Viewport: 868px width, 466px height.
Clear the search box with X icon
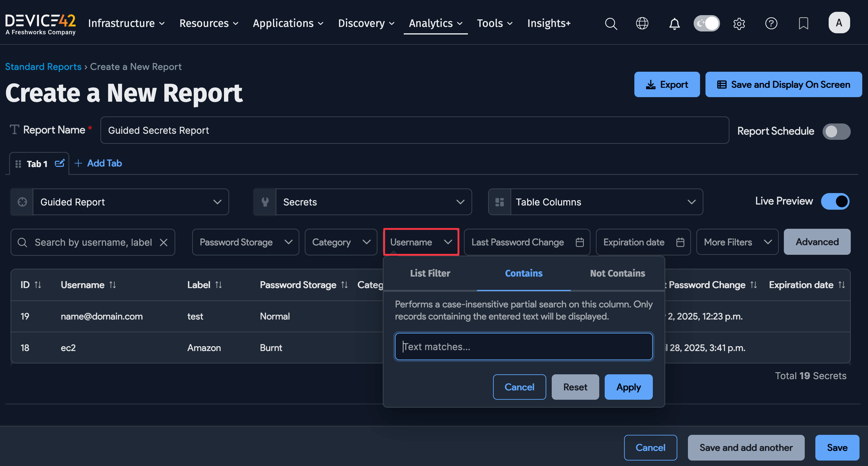pos(164,242)
